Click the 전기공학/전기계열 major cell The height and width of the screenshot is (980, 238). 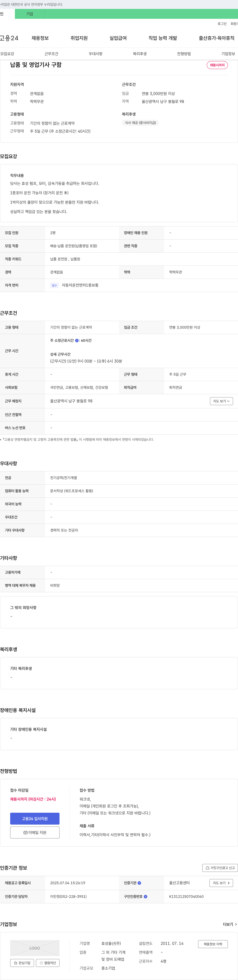(x=63, y=478)
